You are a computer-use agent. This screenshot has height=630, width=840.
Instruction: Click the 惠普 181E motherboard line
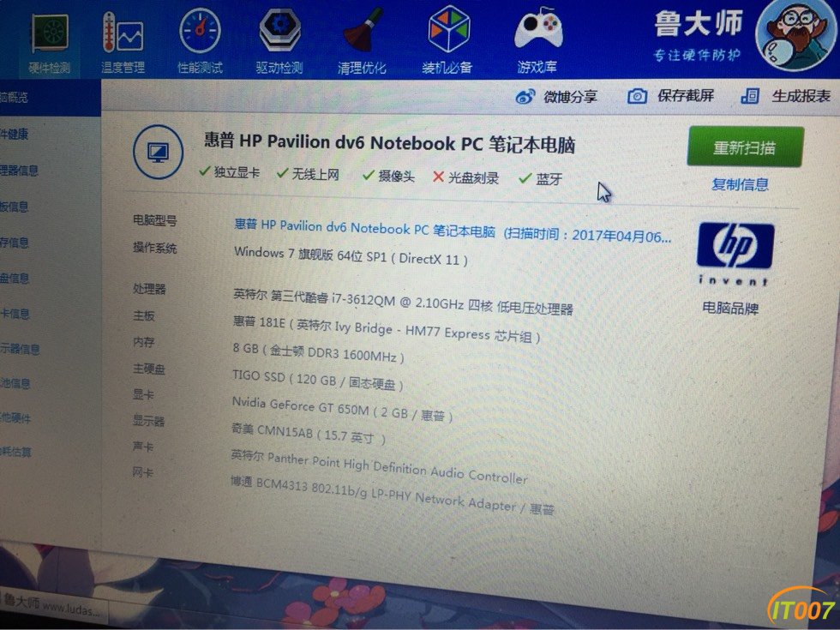tap(387, 329)
